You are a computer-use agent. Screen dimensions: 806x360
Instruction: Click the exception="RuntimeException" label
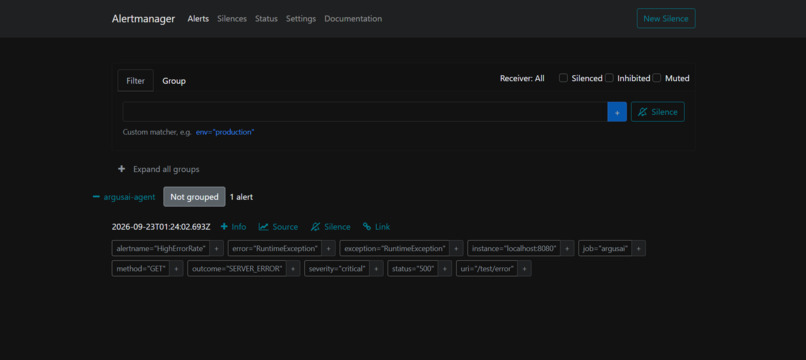(395, 248)
